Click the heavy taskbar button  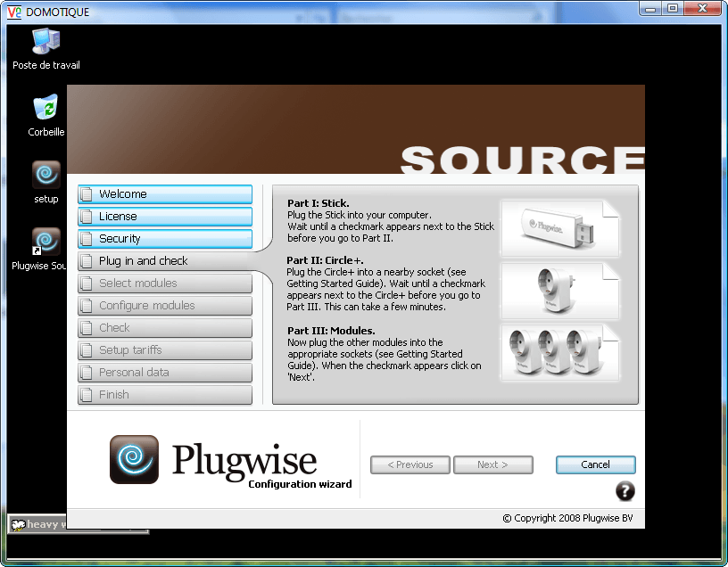coord(38,524)
